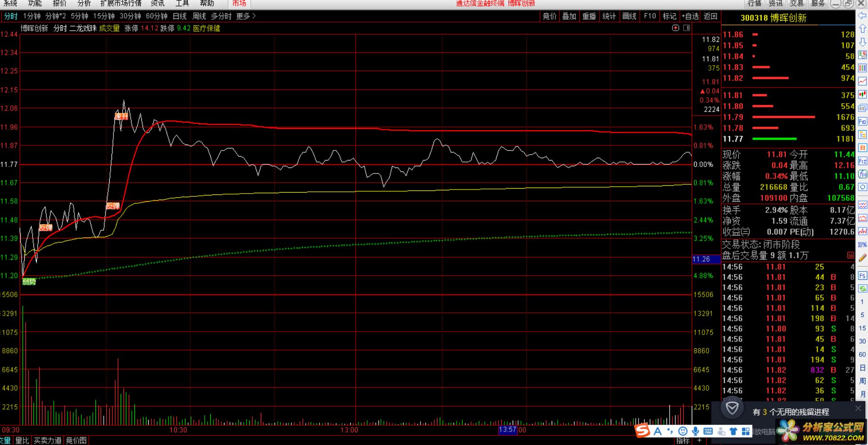
Task: Select the 30 minute period in right sidebar
Action: pyautogui.click(x=862, y=341)
